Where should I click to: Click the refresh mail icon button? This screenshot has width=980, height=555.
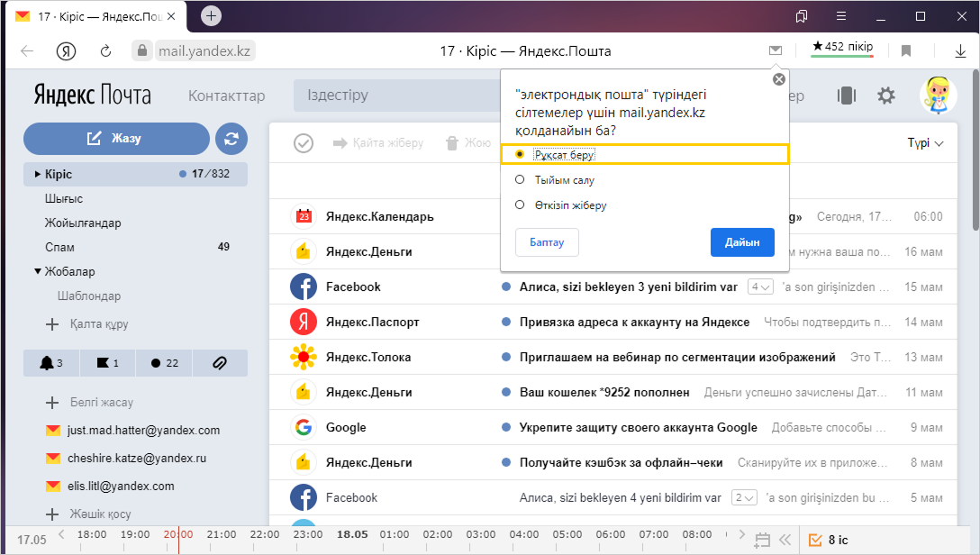[231, 139]
